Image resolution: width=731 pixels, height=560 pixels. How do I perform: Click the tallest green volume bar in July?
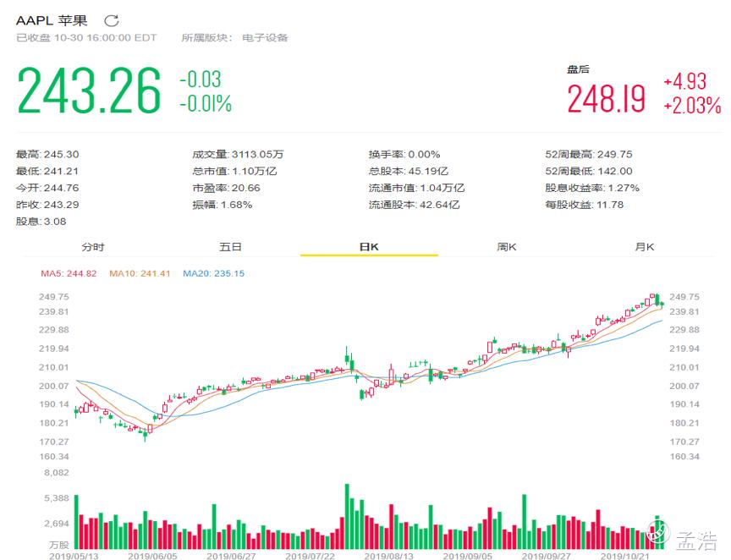click(347, 516)
